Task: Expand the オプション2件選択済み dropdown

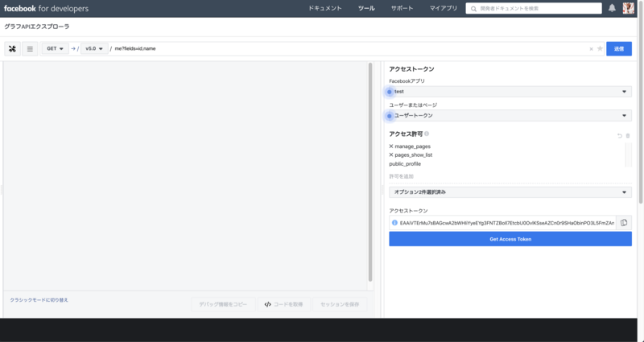Action: coord(510,192)
